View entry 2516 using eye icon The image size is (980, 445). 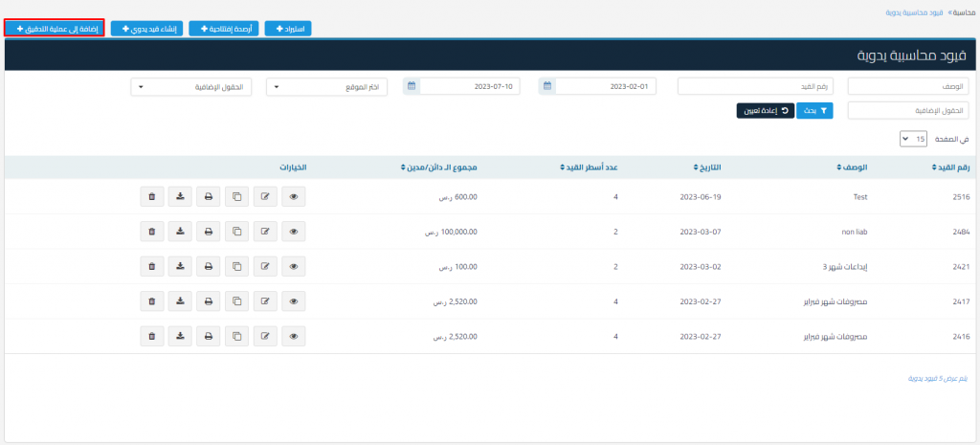pyautogui.click(x=293, y=197)
